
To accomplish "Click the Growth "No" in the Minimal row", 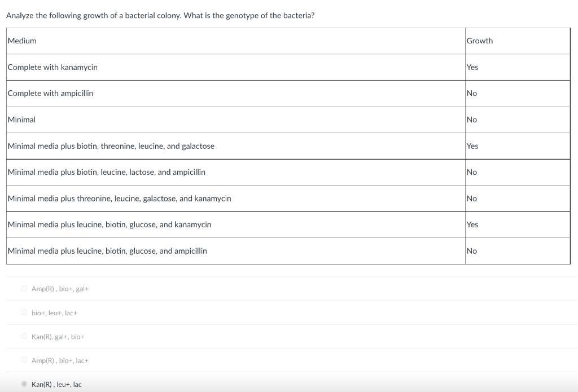I will click(x=472, y=120).
